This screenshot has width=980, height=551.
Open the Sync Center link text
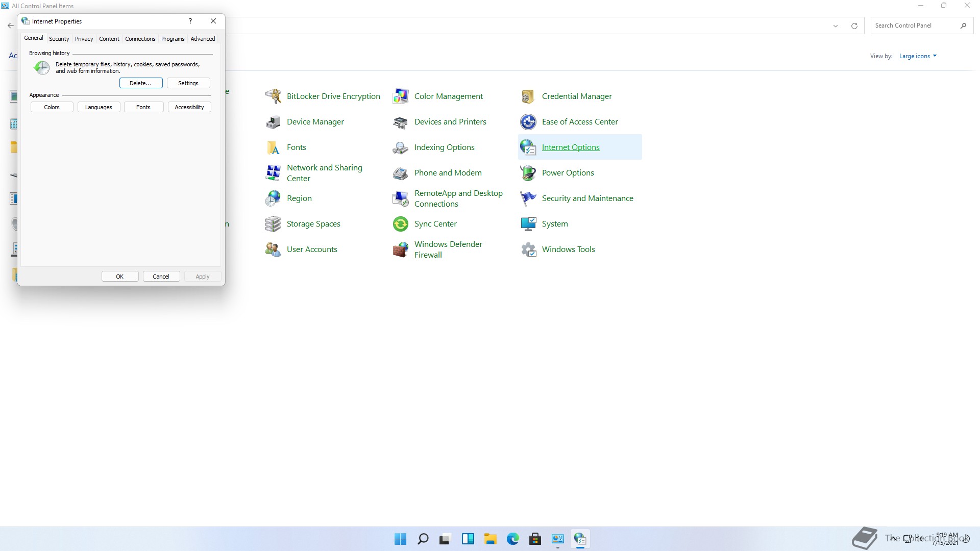(x=435, y=223)
